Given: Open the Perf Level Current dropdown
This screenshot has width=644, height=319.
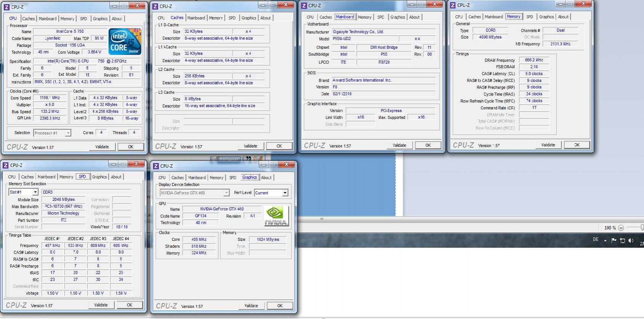Looking at the screenshot, I should [x=271, y=193].
